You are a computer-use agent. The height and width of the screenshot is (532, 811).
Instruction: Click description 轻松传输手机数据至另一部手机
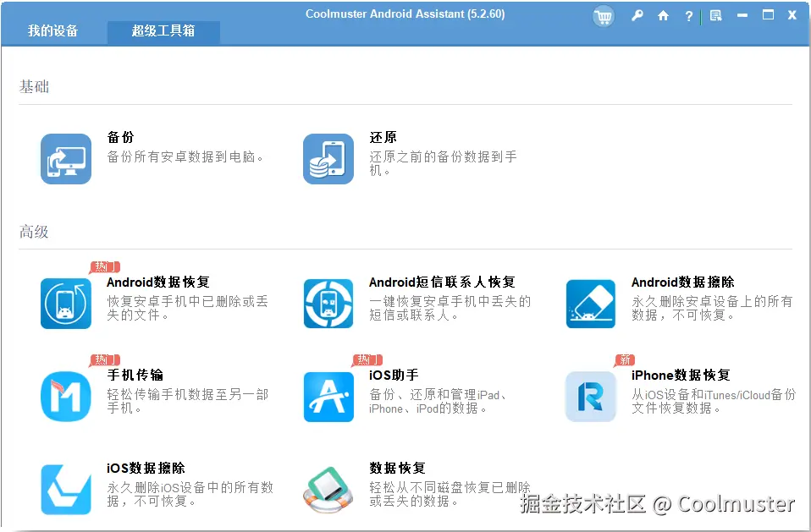(x=187, y=401)
